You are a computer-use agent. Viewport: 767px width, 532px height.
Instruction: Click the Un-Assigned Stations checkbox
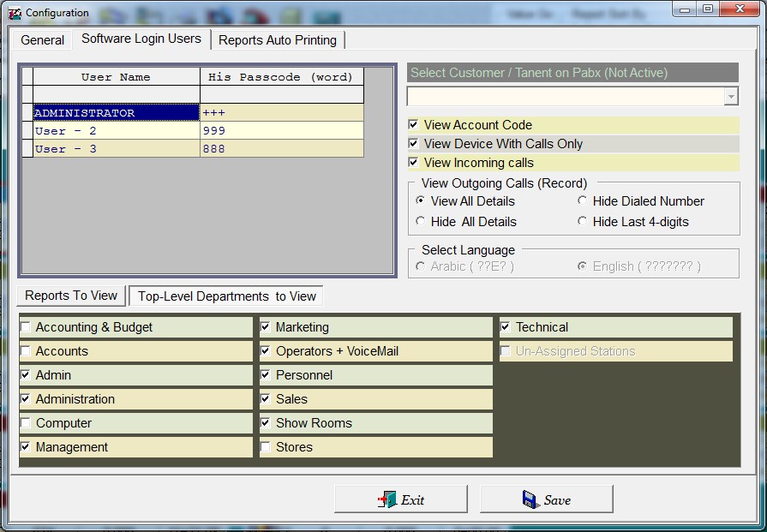[506, 350]
